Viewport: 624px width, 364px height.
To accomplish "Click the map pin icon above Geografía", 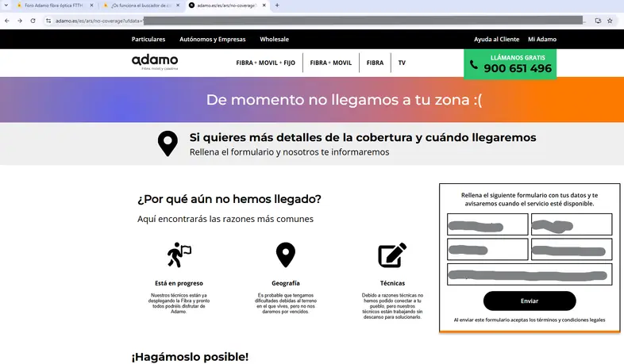I will click(285, 255).
